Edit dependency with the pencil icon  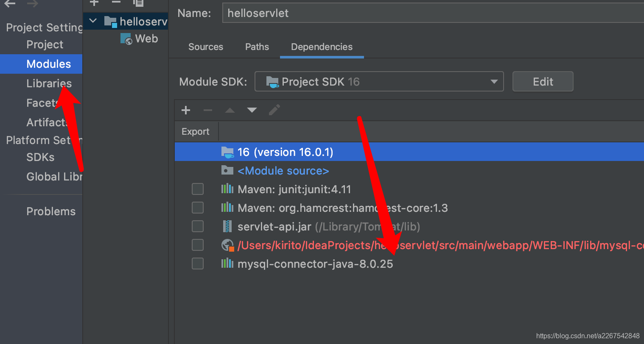tap(274, 110)
